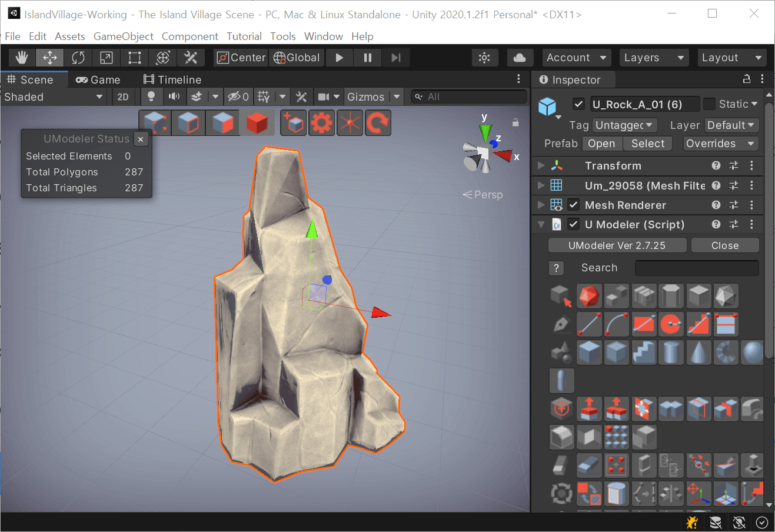Disable the Mesh Renderer component checkbox
Screen dimensions: 775x532
(574, 205)
